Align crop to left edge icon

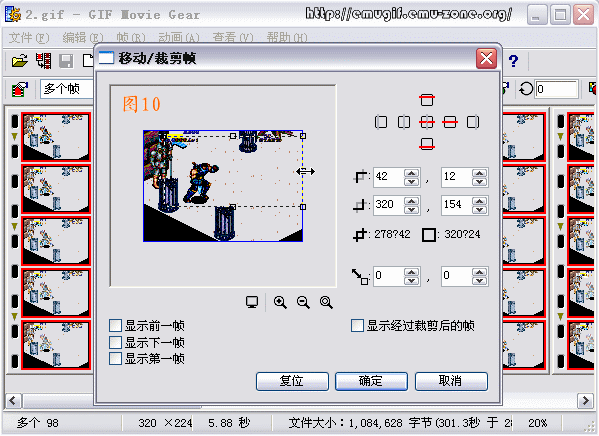tap(380, 122)
